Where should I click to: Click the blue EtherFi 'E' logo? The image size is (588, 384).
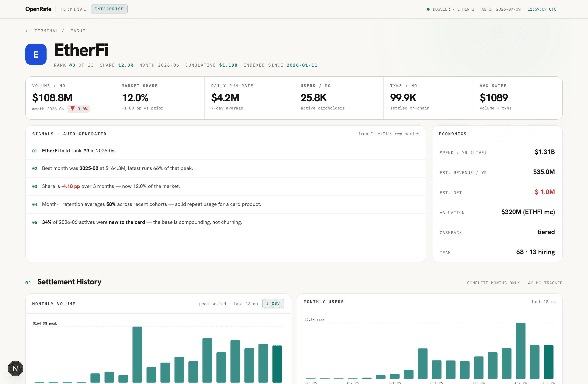[x=36, y=54]
